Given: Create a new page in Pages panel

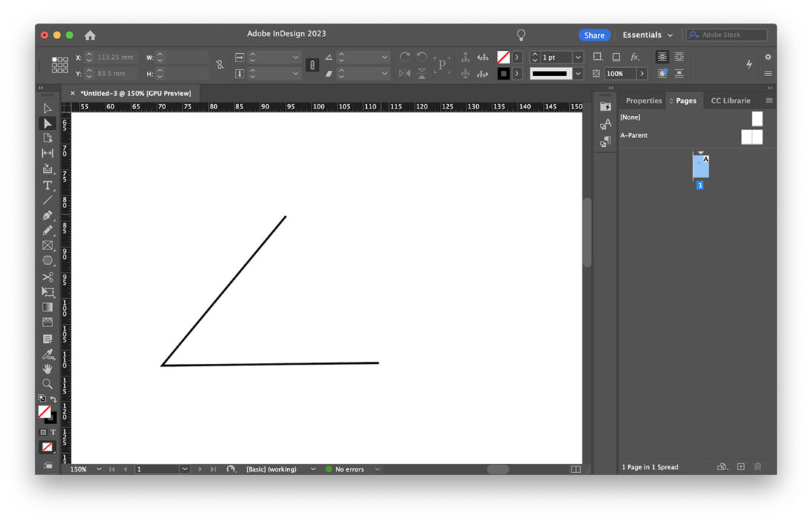Looking at the screenshot, I should [x=740, y=467].
